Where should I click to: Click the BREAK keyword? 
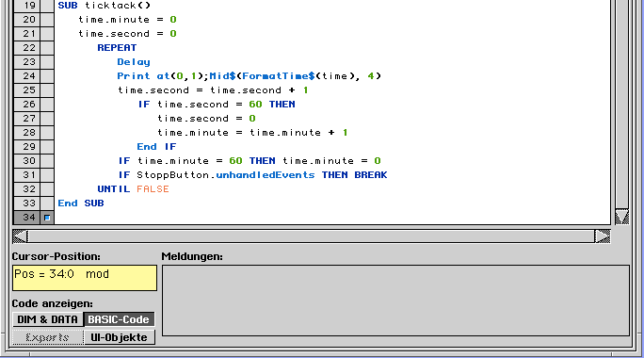tap(371, 175)
